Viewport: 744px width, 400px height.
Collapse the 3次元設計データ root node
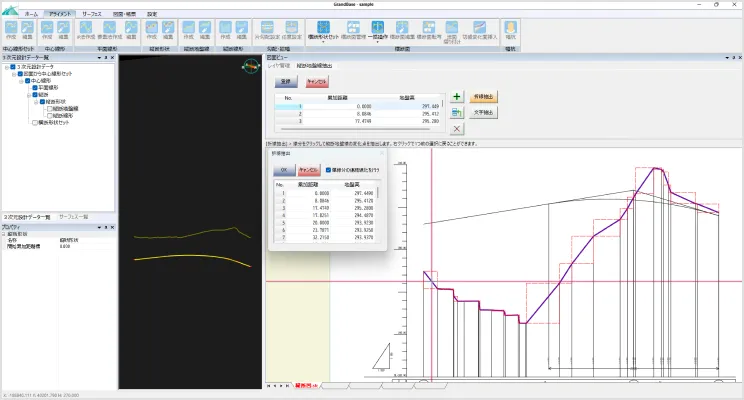pyautogui.click(x=7, y=67)
